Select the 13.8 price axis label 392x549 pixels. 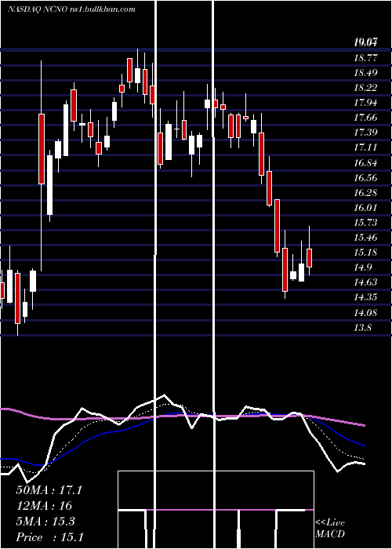363,328
